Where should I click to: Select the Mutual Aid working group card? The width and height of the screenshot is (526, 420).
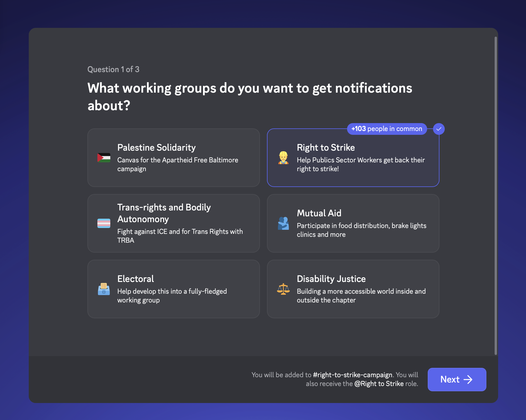pyautogui.click(x=353, y=223)
